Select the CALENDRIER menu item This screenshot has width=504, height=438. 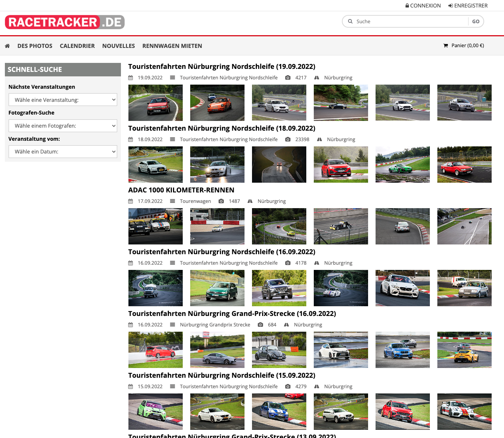coord(77,46)
